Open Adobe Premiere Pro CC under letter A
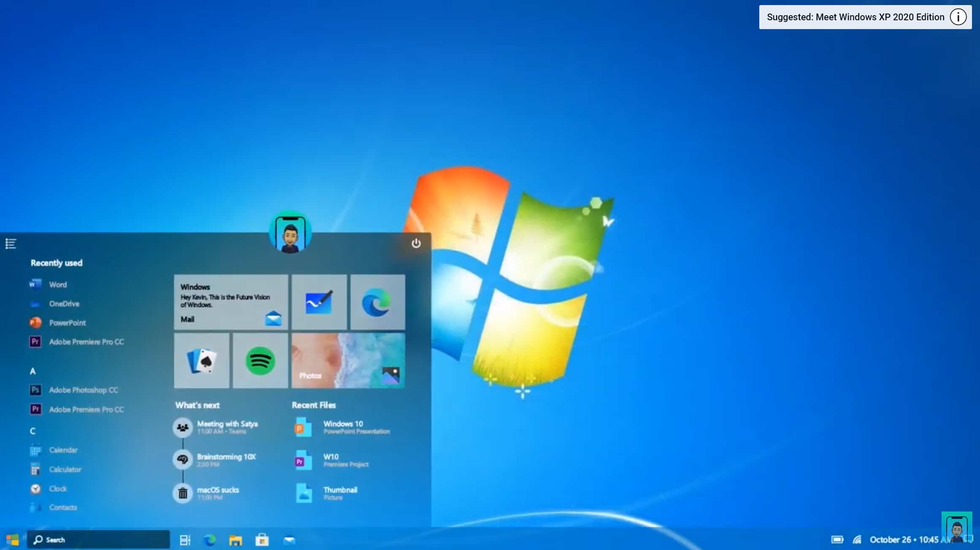 [x=76, y=409]
